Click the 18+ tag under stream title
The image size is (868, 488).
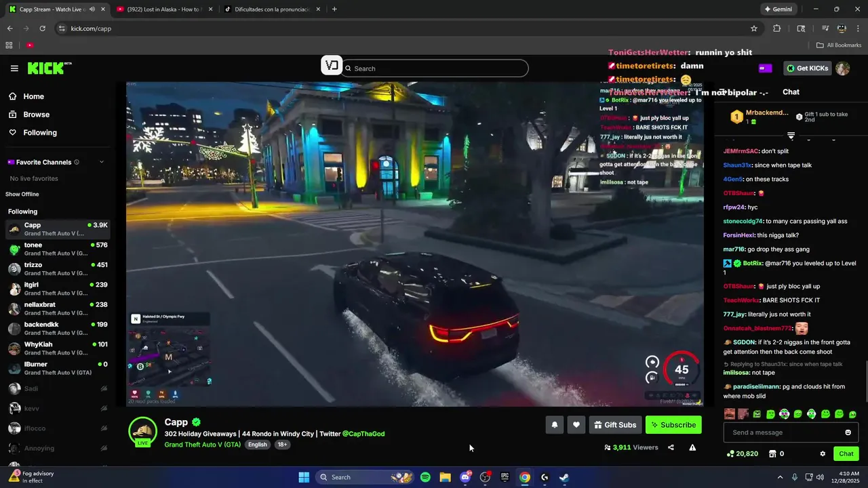click(282, 445)
